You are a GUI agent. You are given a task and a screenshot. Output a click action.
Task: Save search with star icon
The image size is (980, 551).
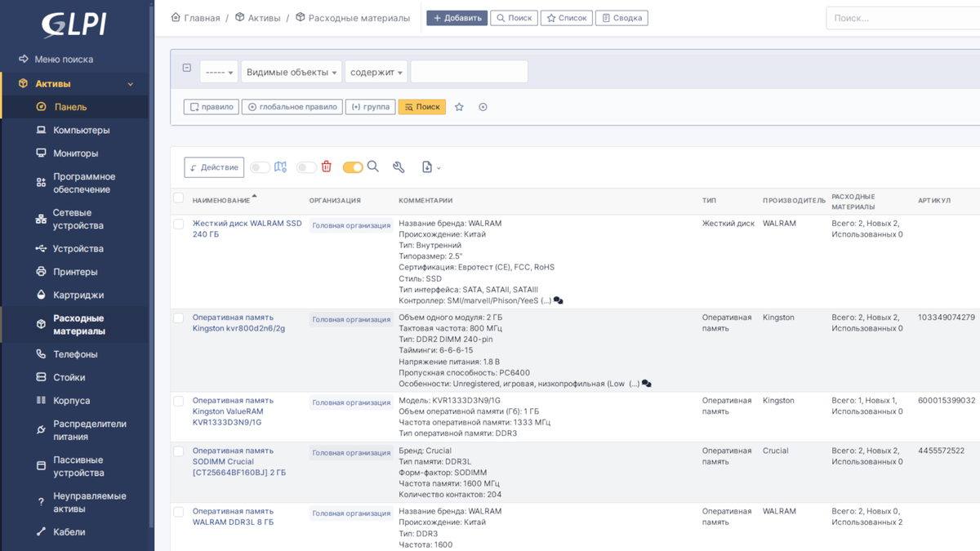pos(459,107)
